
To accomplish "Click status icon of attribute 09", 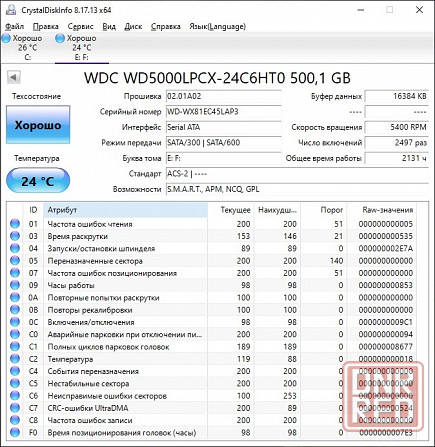I will click(x=15, y=285).
